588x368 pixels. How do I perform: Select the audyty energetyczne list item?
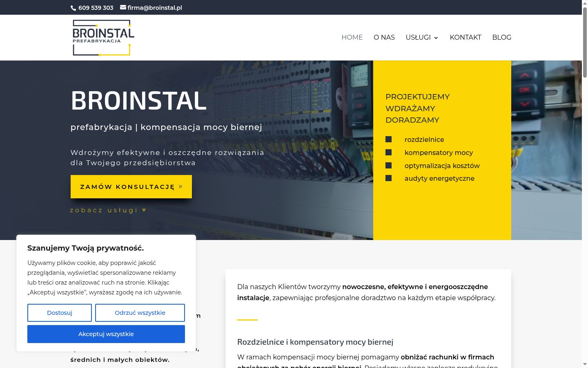click(439, 178)
